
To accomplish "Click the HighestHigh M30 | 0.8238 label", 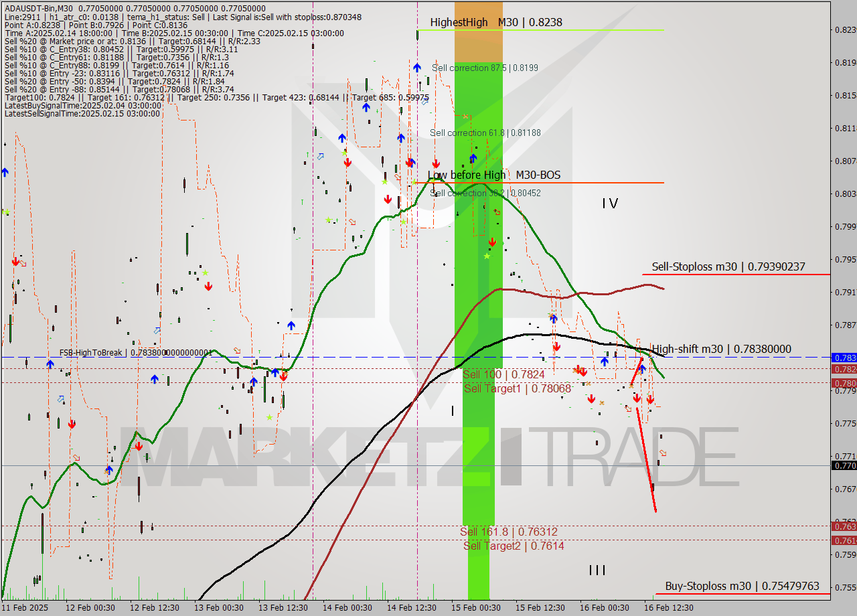I will pos(495,22).
